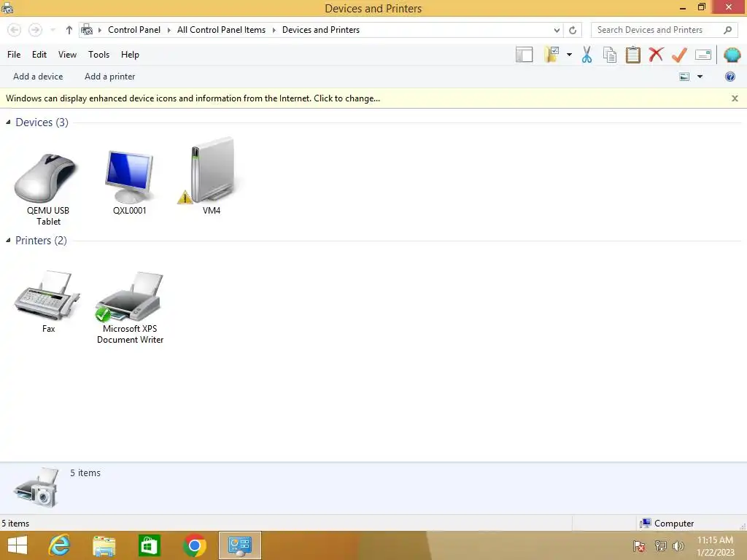Open the folder options icon with checkmark
Image resolution: width=747 pixels, height=560 pixels.
click(x=551, y=55)
